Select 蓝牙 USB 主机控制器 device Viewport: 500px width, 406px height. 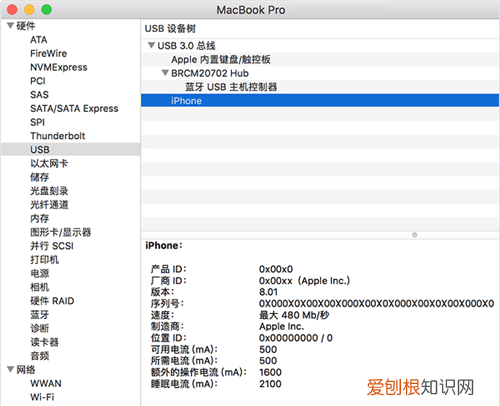pyautogui.click(x=320, y=87)
